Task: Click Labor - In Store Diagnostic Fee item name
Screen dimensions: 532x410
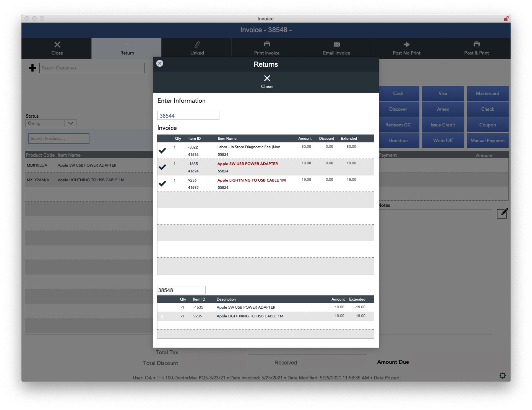Action: point(249,147)
